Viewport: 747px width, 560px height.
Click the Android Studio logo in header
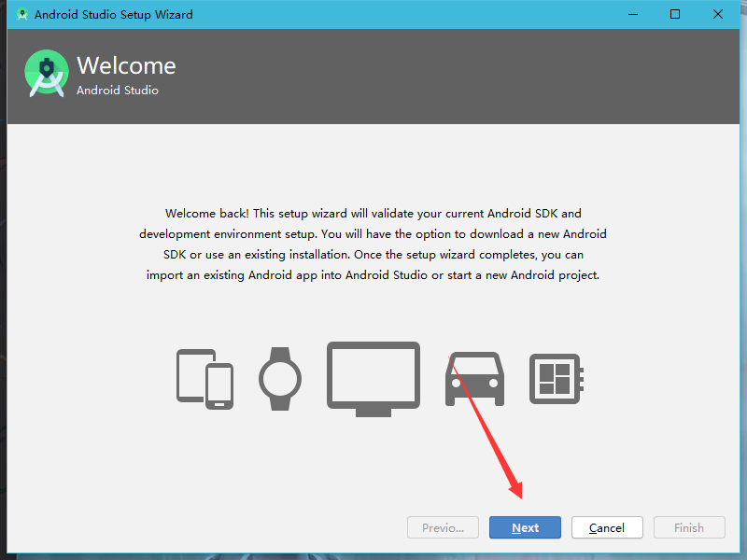(x=46, y=74)
